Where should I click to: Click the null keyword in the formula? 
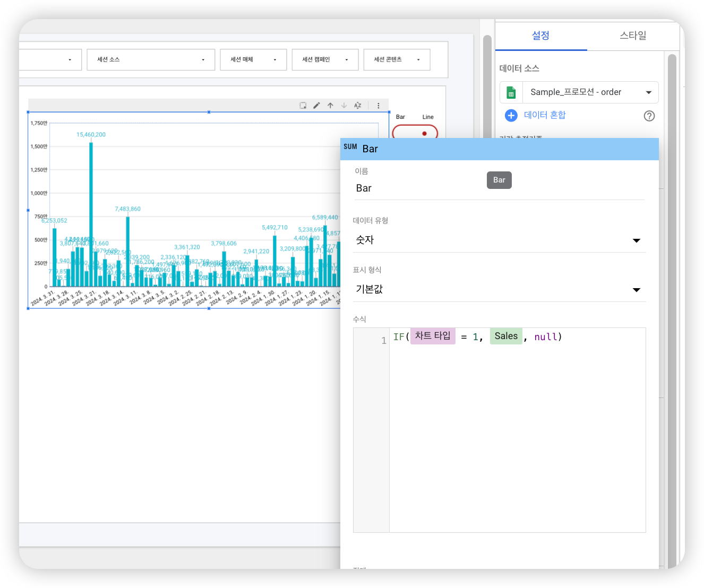pyautogui.click(x=546, y=337)
